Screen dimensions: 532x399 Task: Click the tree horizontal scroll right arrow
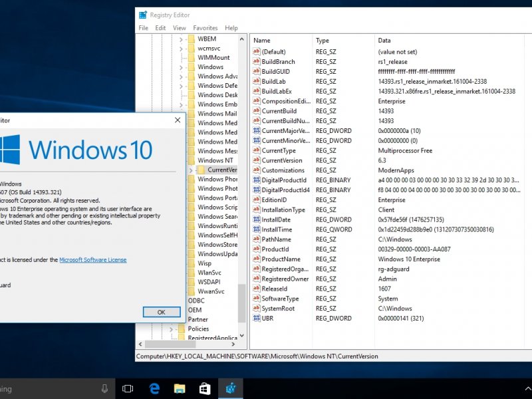(233, 344)
